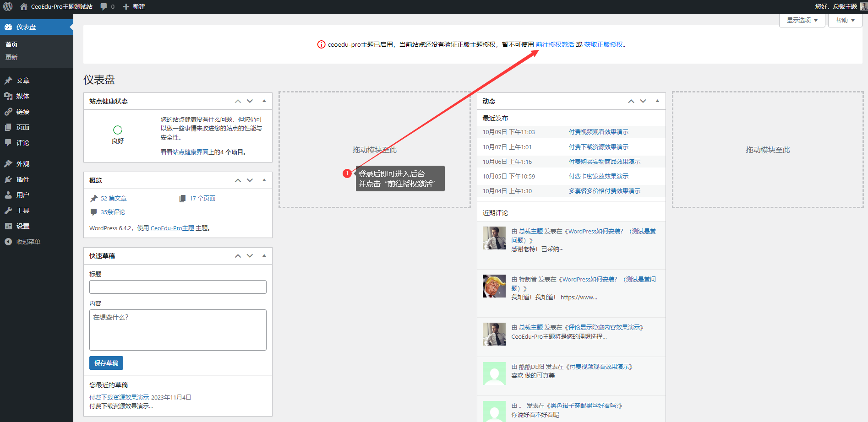Screen dimensions: 868x422
Task: Open post 多套餐多价格付费效果演示
Action: coord(605,191)
